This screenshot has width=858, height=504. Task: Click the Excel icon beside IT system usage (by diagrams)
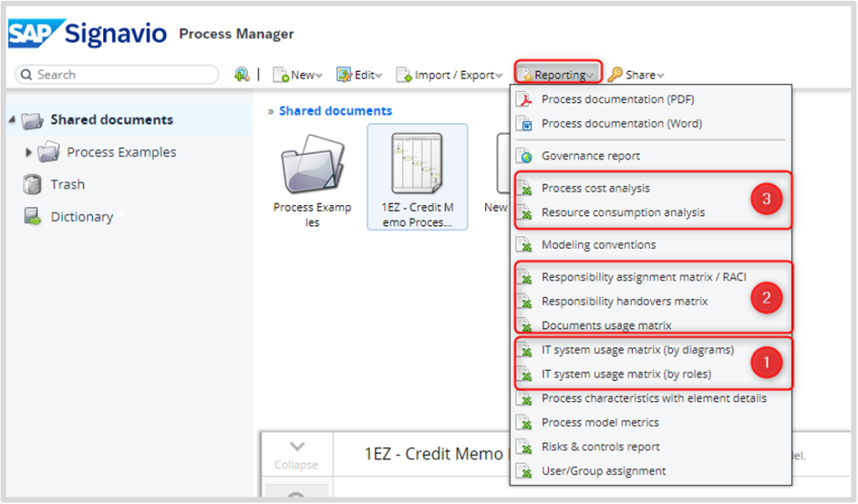pyautogui.click(x=525, y=350)
